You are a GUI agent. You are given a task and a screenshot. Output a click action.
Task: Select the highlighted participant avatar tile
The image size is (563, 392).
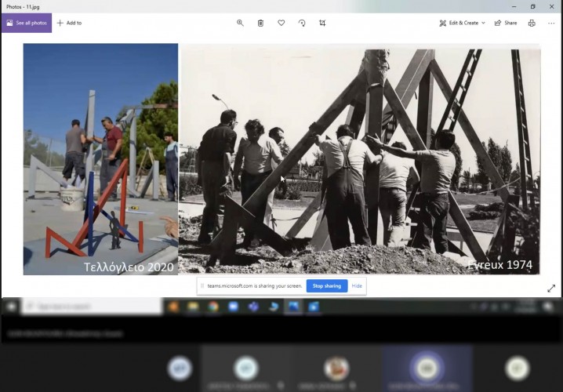pos(427,367)
